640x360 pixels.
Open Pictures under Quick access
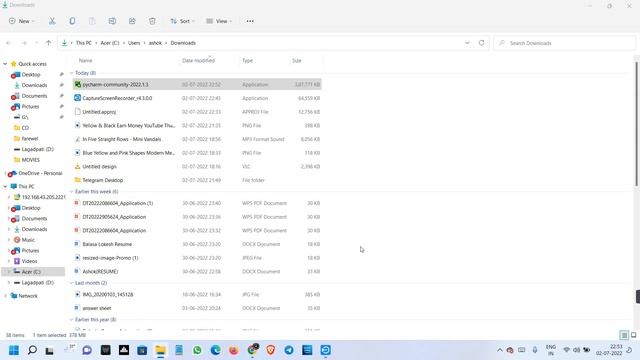[30, 107]
